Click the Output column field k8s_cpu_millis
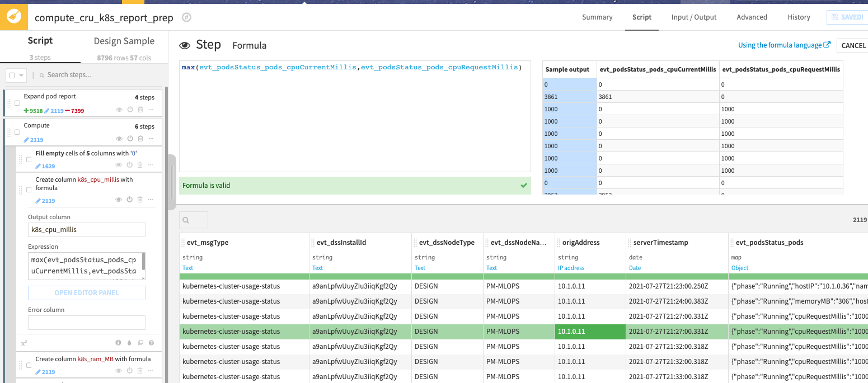The height and width of the screenshot is (383, 868). (x=87, y=230)
